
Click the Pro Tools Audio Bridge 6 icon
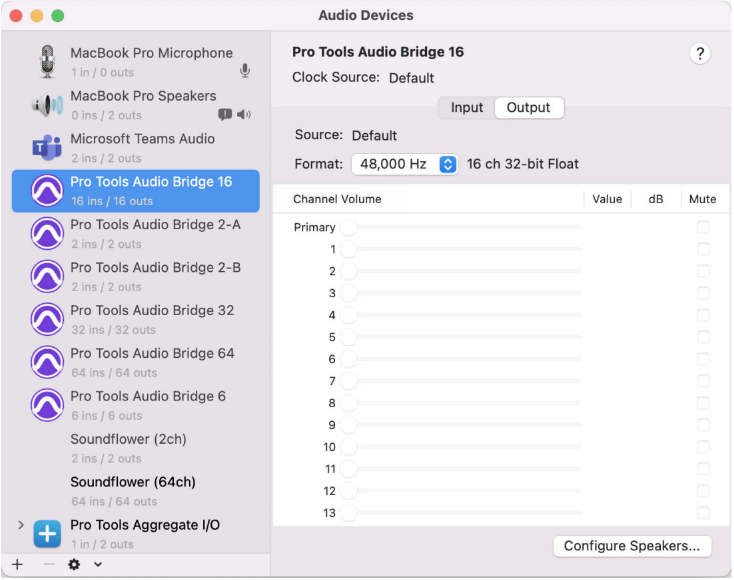coord(47,405)
